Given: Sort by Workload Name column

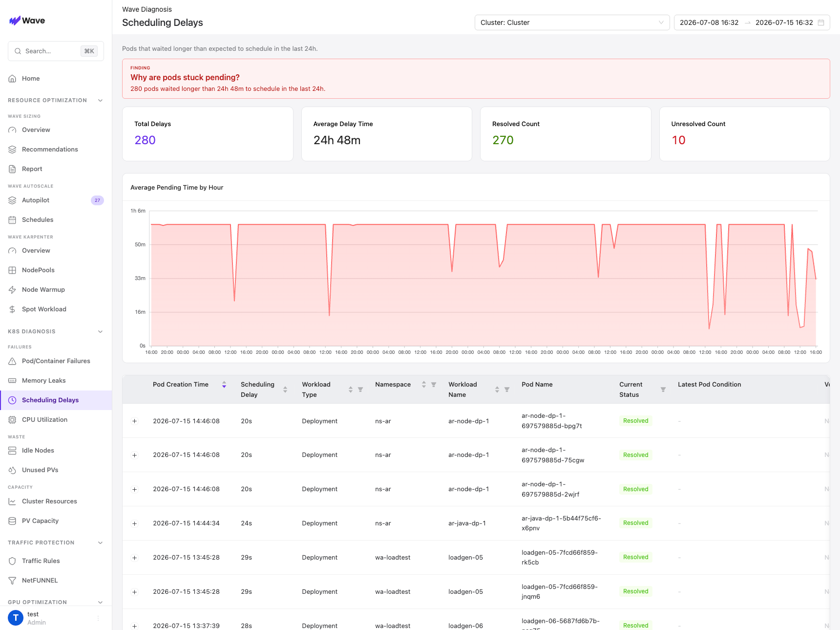Looking at the screenshot, I should tap(497, 390).
